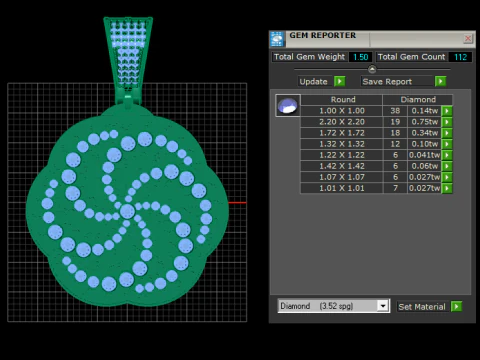
Task: Click the Round column header
Action: click(x=343, y=100)
